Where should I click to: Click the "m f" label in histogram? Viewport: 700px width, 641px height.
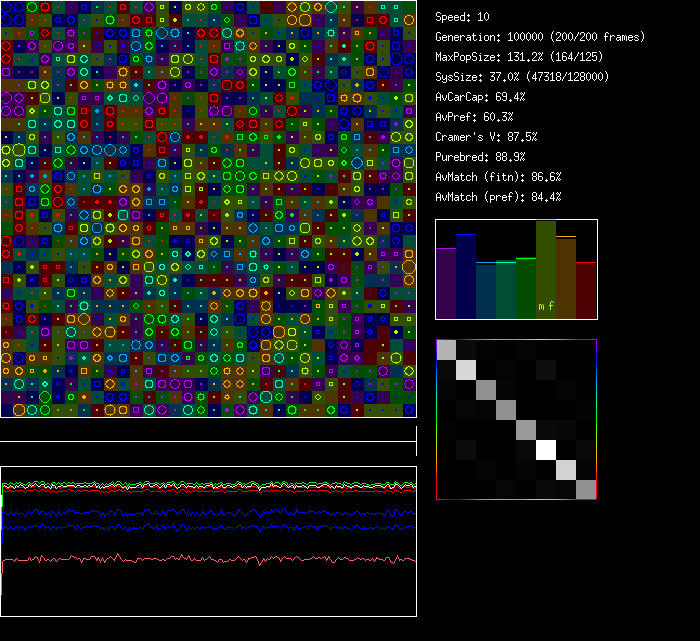pyautogui.click(x=546, y=306)
